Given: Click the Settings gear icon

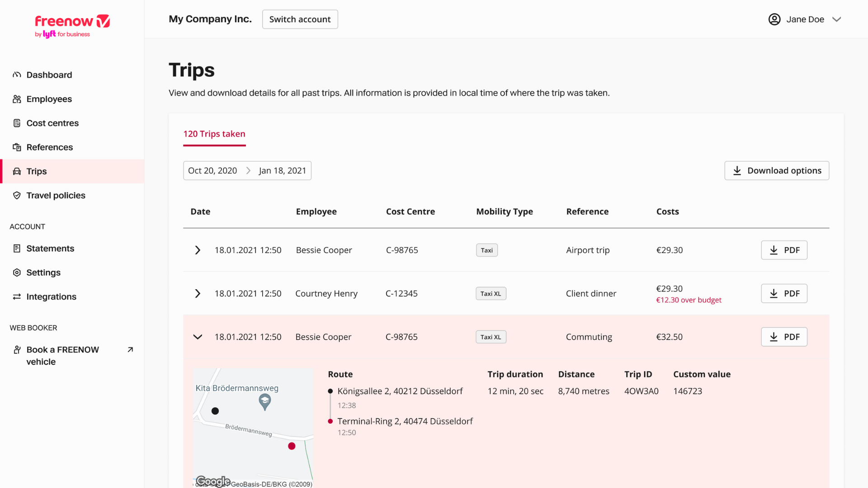Looking at the screenshot, I should click(17, 272).
